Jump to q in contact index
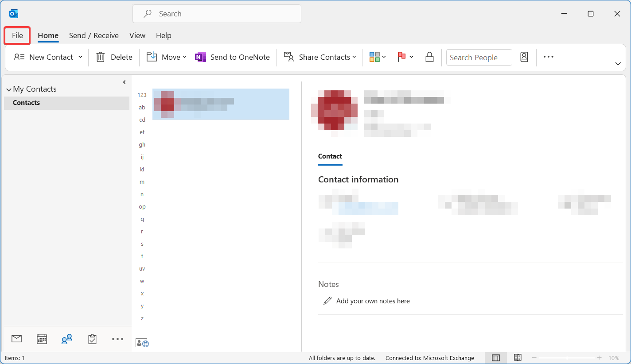This screenshot has height=364, width=631. pos(142,219)
